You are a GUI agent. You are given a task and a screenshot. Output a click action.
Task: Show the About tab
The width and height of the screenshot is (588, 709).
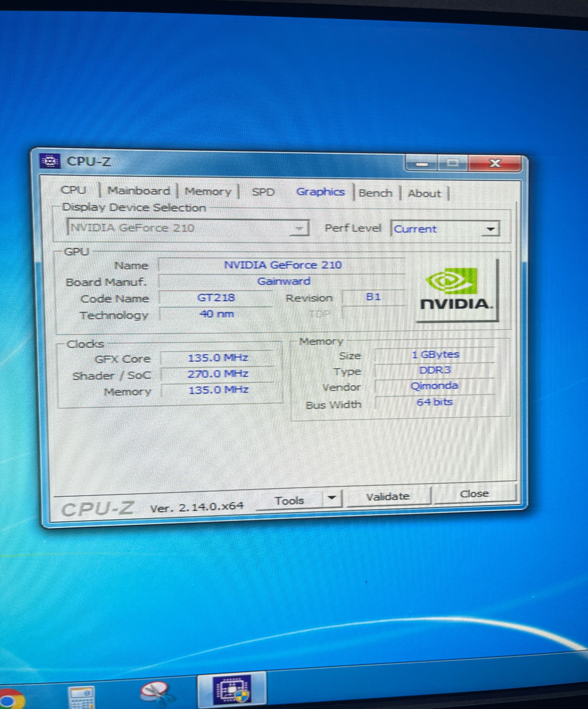pos(425,194)
